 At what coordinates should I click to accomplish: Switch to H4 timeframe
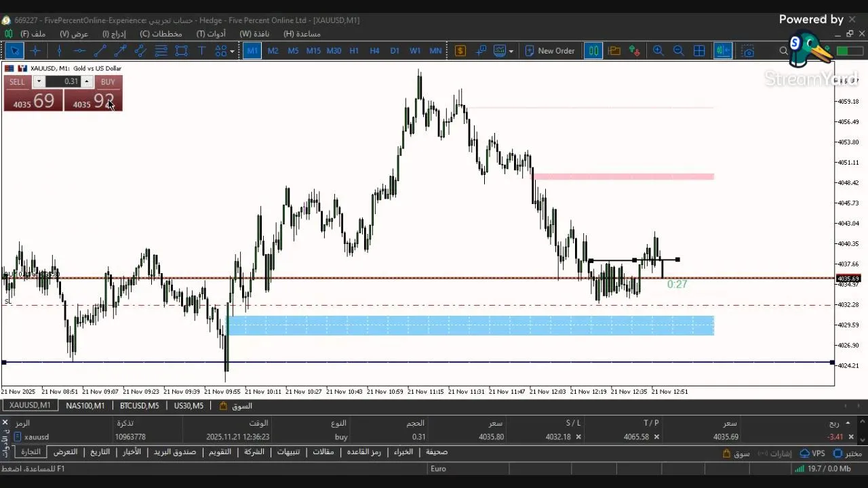pyautogui.click(x=374, y=51)
